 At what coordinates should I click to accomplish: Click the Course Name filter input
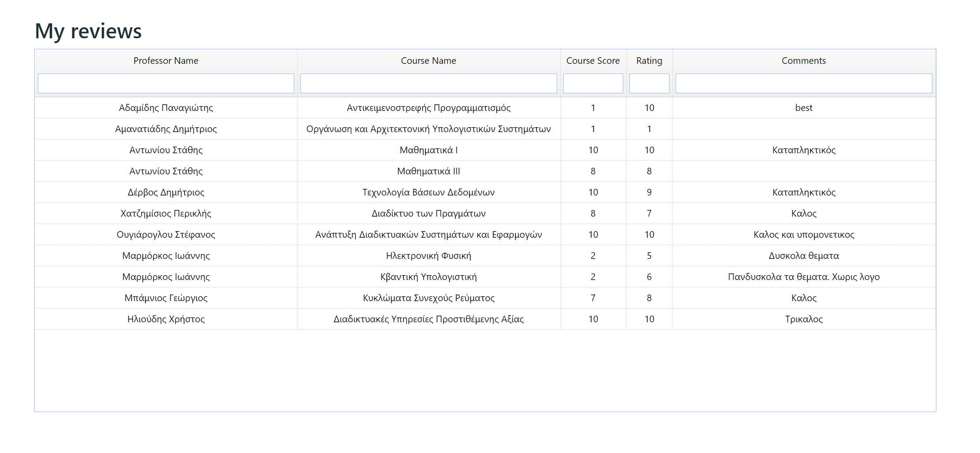429,83
